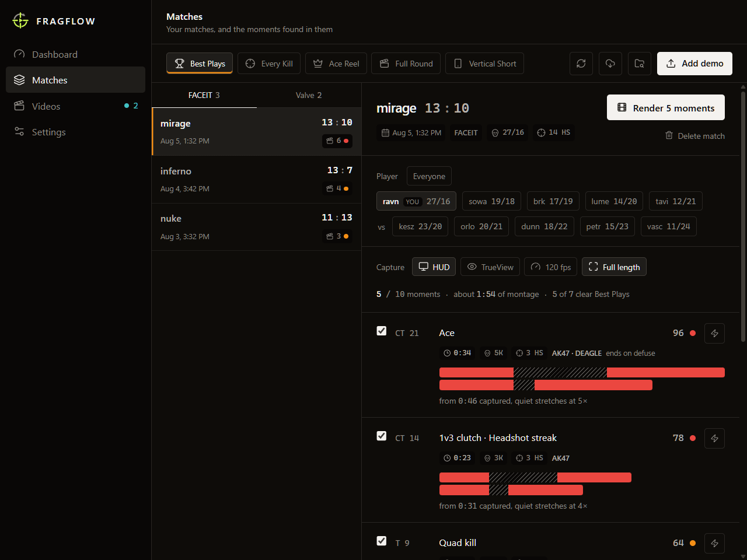Click the Add demo button
747x560 pixels.
(x=695, y=64)
